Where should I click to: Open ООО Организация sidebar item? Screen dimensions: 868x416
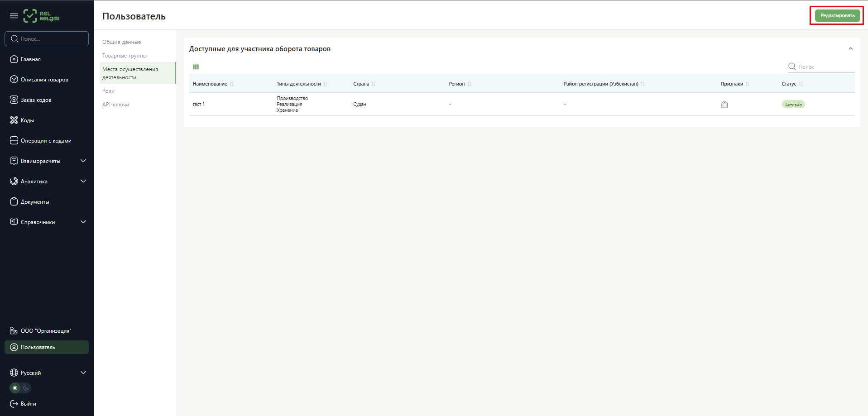tap(46, 331)
